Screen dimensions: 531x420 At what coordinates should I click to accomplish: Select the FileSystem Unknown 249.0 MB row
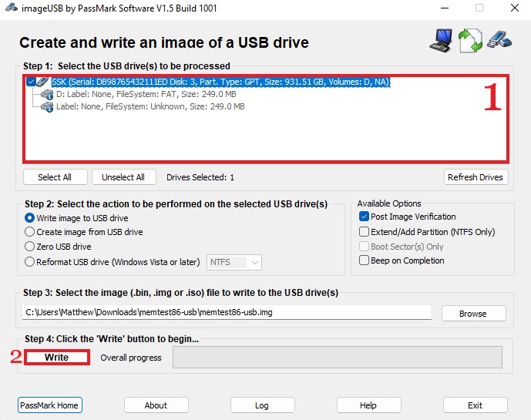pyautogui.click(x=150, y=106)
